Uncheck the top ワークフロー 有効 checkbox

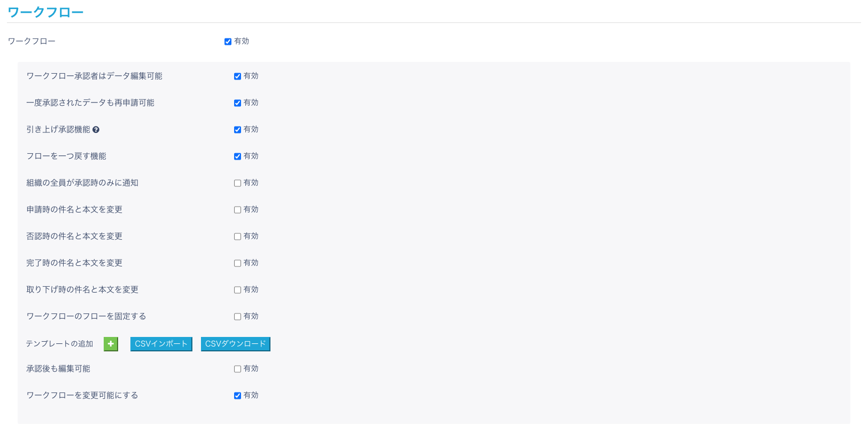tap(228, 42)
